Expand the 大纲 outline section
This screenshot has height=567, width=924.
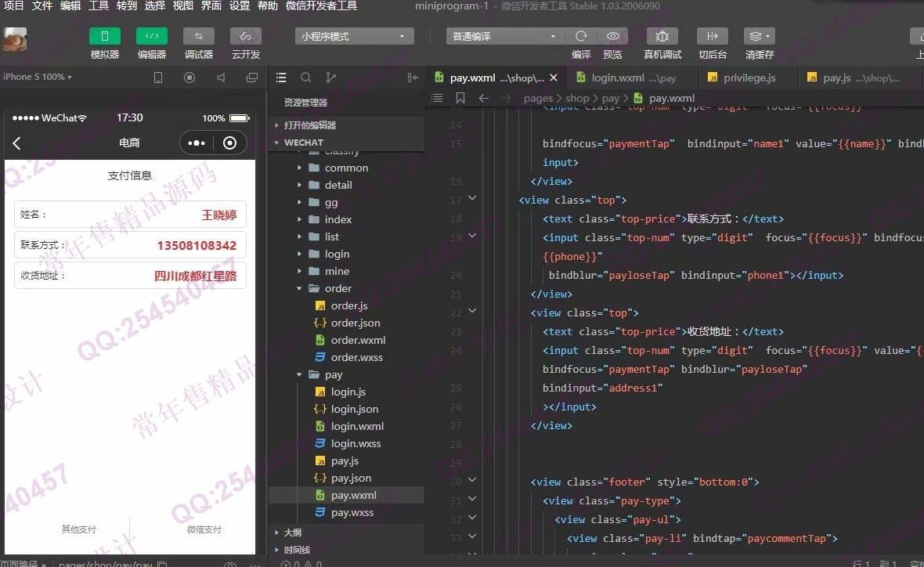coord(346,533)
